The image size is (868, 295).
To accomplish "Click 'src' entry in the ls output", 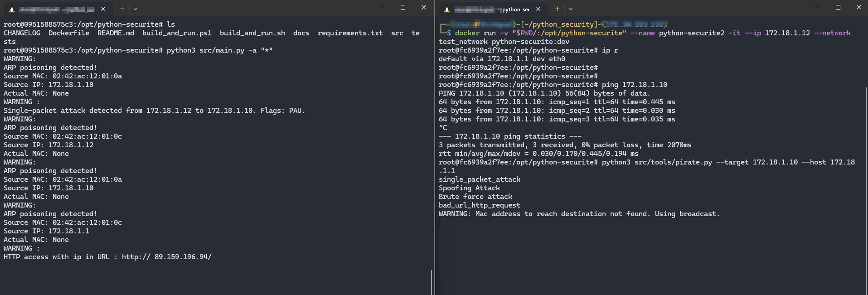I will pos(397,33).
